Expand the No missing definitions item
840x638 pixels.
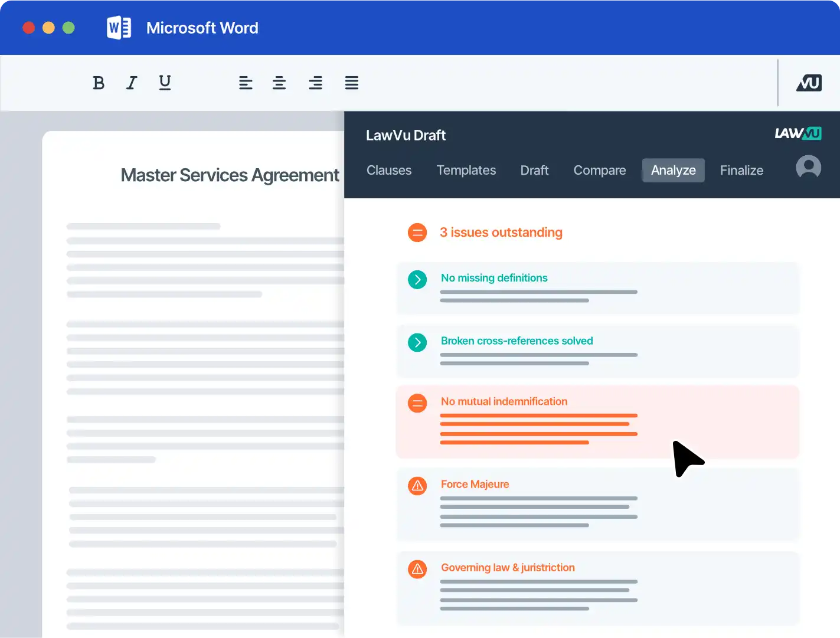coord(417,279)
